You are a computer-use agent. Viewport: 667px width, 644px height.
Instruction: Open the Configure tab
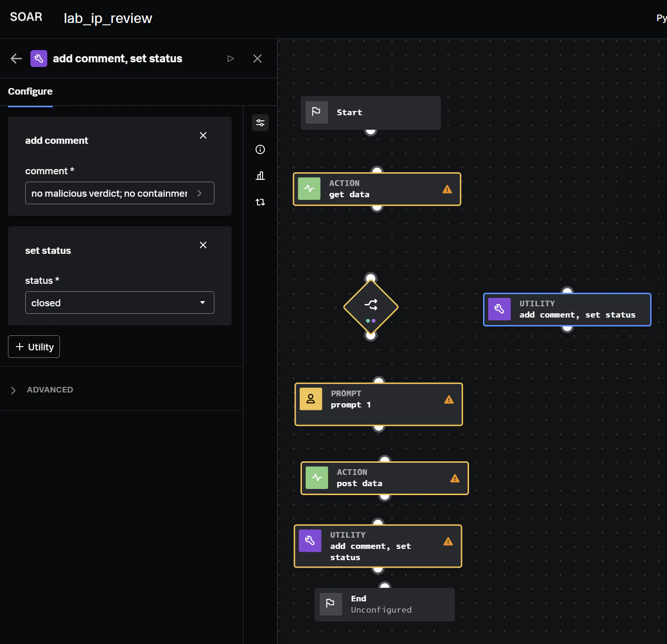point(30,91)
